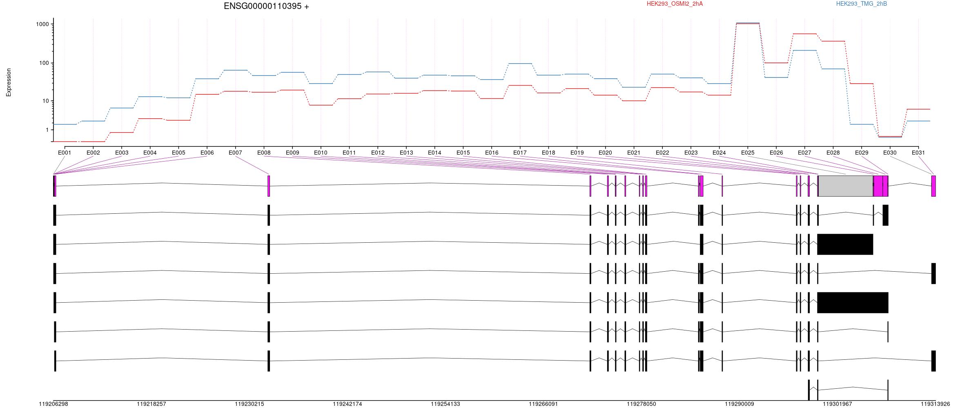This screenshot has width=980, height=412.
Task: Click genomic coordinate 119218257
Action: (151, 404)
